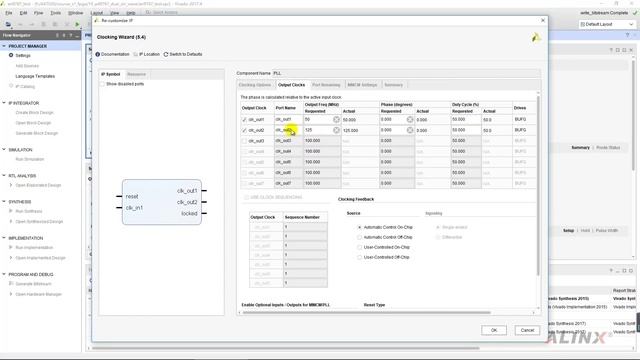Viewport: 640px width, 360px height.
Task: Edit clk_out1 port name field
Action: click(x=289, y=120)
